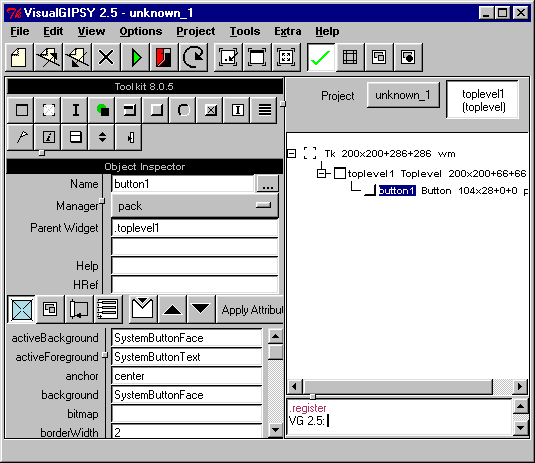Click the green Run arrow toolbar icon
The width and height of the screenshot is (535, 463).
tap(135, 57)
